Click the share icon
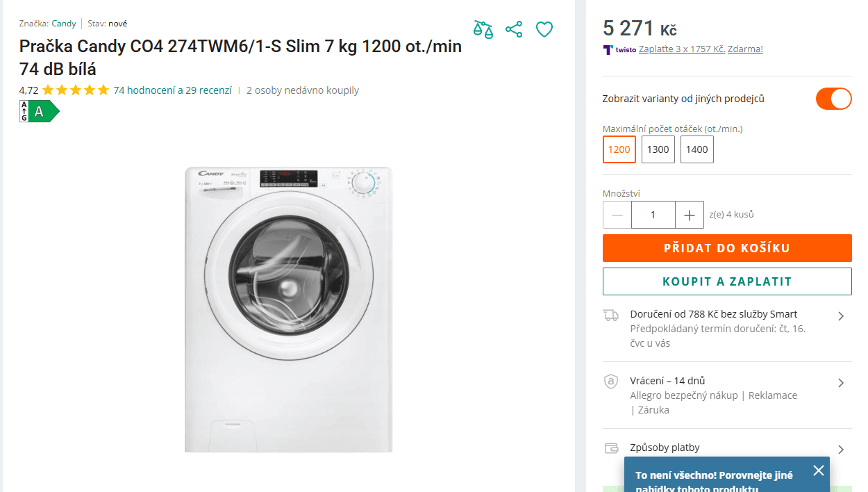Viewport: 868px width, 492px height. coord(514,29)
